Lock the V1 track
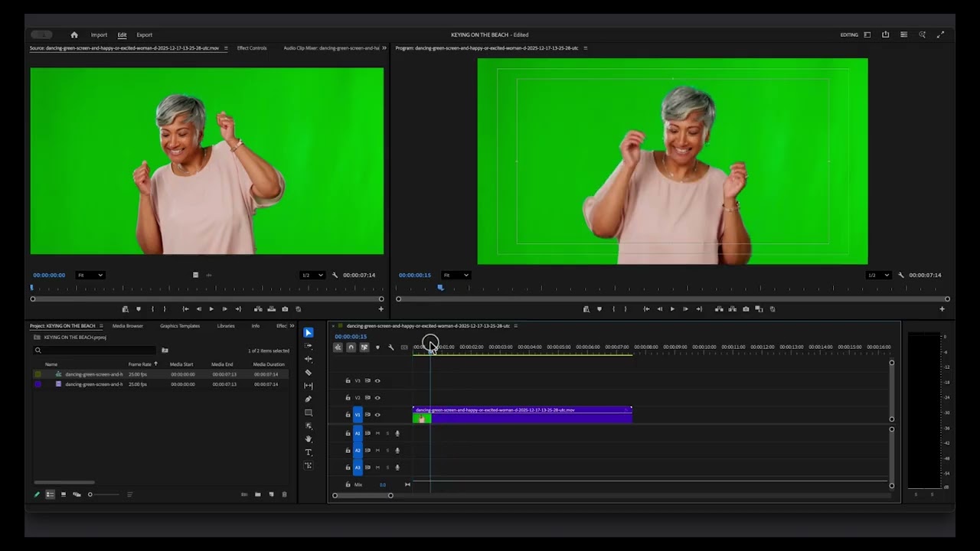The height and width of the screenshot is (551, 980). (x=348, y=415)
